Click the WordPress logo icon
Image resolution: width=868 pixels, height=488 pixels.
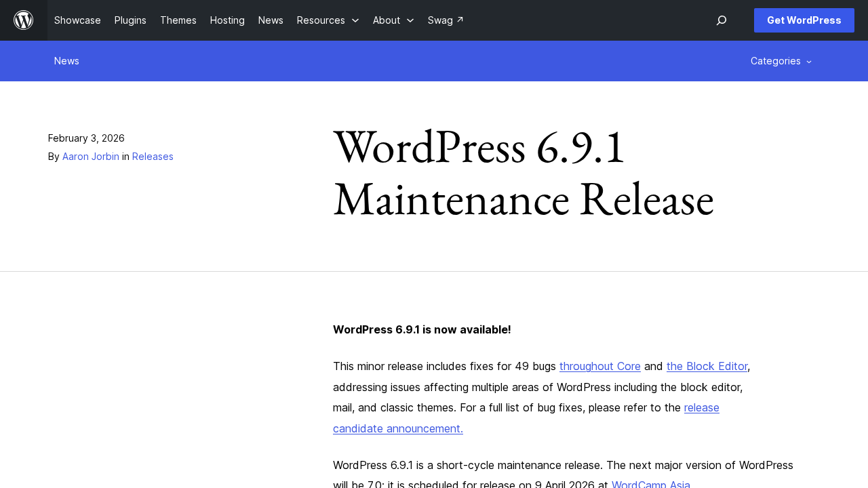click(24, 20)
